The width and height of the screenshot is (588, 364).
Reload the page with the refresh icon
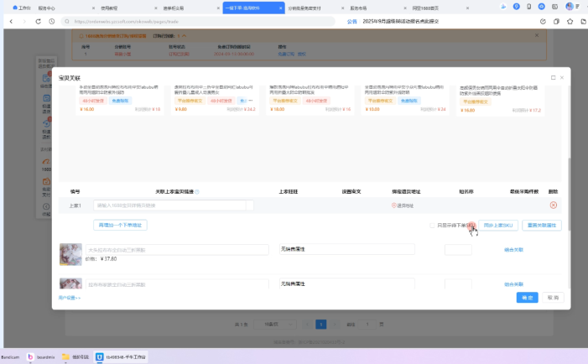39,22
